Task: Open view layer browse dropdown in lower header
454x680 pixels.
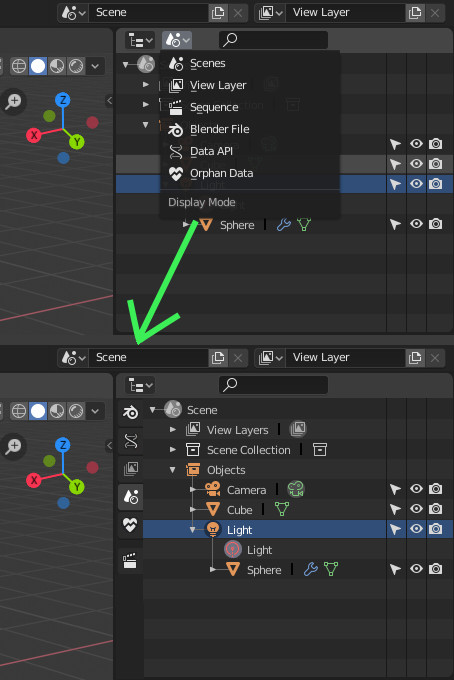Action: [270, 358]
